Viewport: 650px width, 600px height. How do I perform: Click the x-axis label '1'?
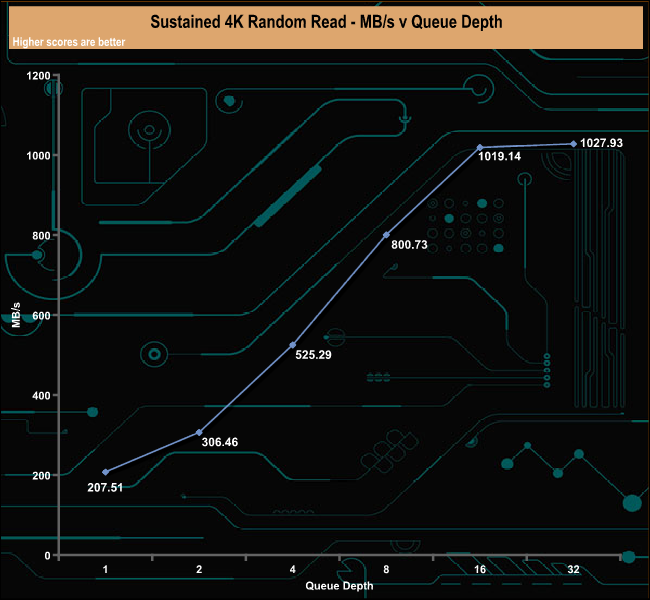105,569
